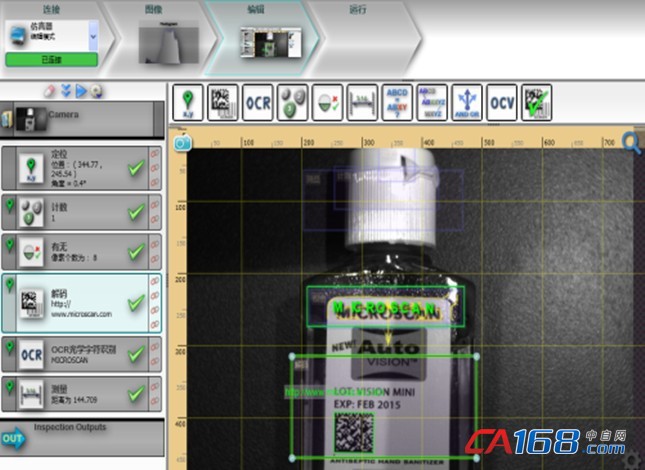Add a Measure distance tool from toolbar
The width and height of the screenshot is (645, 470).
[362, 102]
